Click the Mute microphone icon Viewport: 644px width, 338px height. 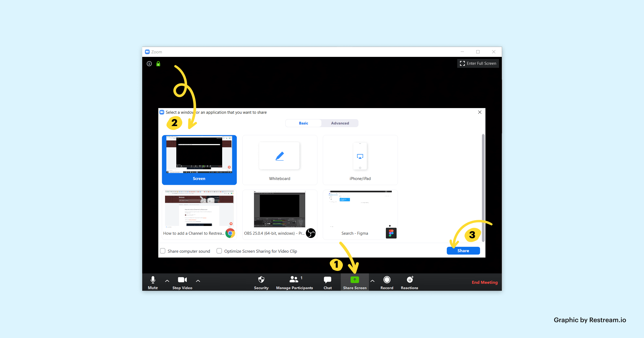(x=152, y=280)
